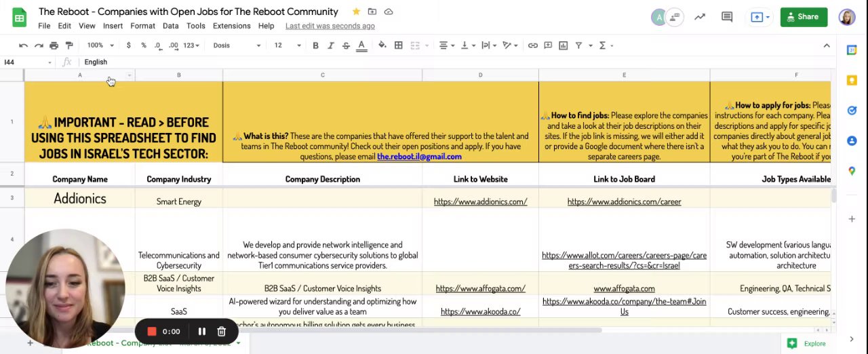Viewport: 868px width, 354px height.
Task: Insert chart using toolbar icon
Action: (563, 45)
